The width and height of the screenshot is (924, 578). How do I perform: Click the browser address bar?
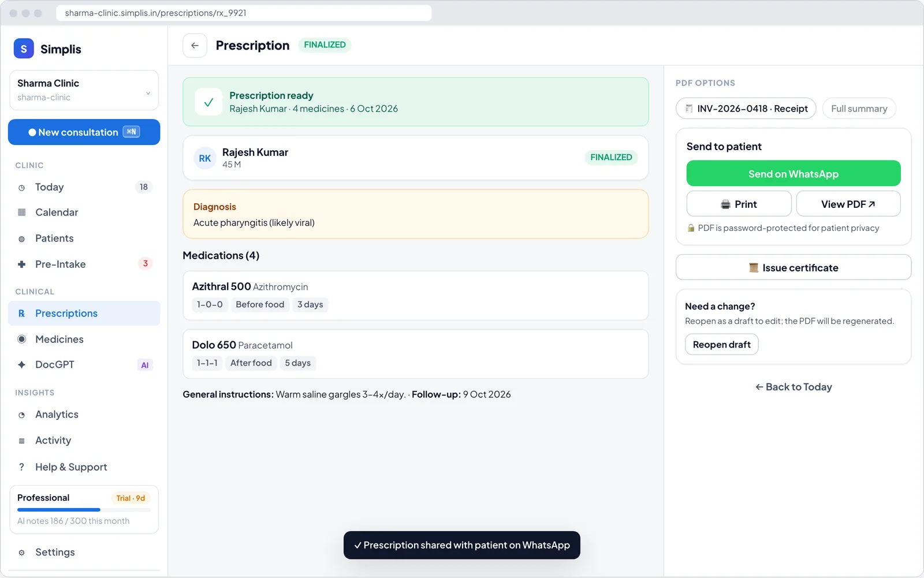[x=244, y=13]
